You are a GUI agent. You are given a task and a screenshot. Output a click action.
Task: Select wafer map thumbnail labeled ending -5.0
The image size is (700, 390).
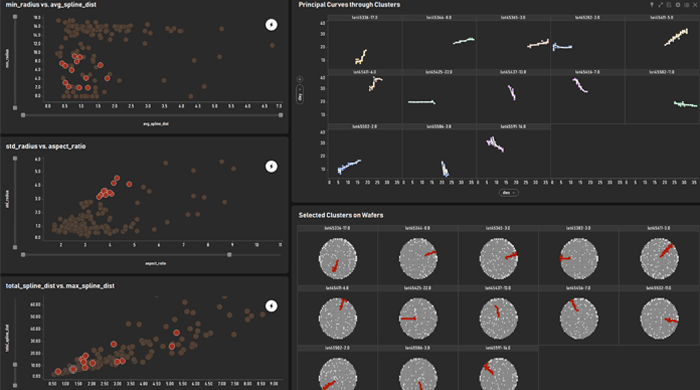[x=659, y=259]
